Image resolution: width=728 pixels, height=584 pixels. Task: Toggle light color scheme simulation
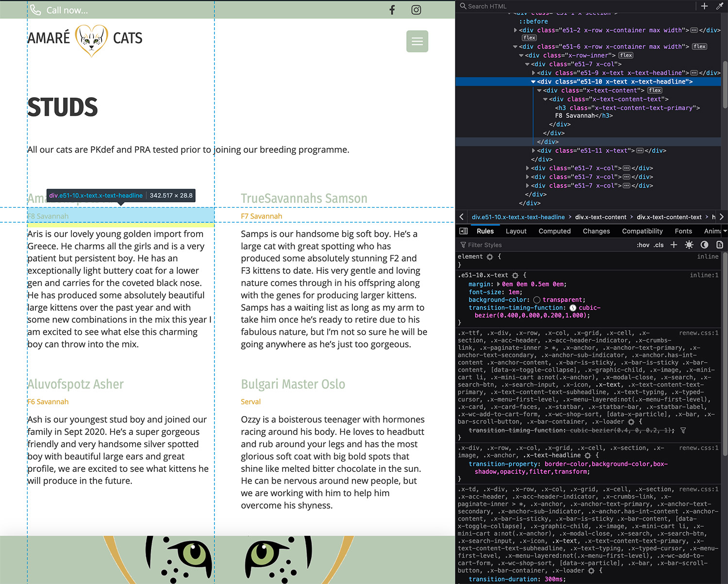pos(689,245)
